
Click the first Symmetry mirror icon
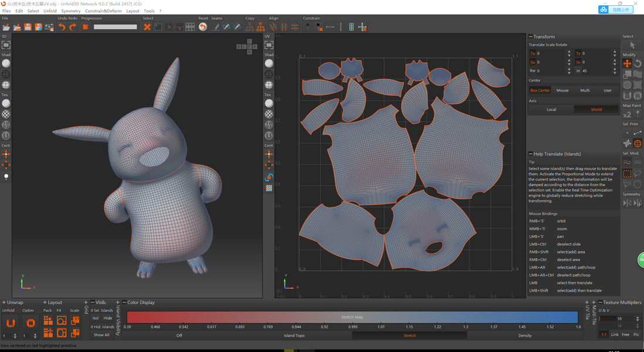point(627,203)
